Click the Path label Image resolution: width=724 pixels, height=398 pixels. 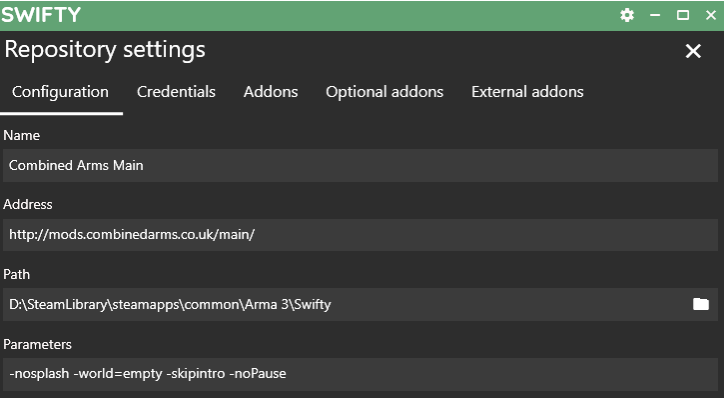click(x=17, y=274)
